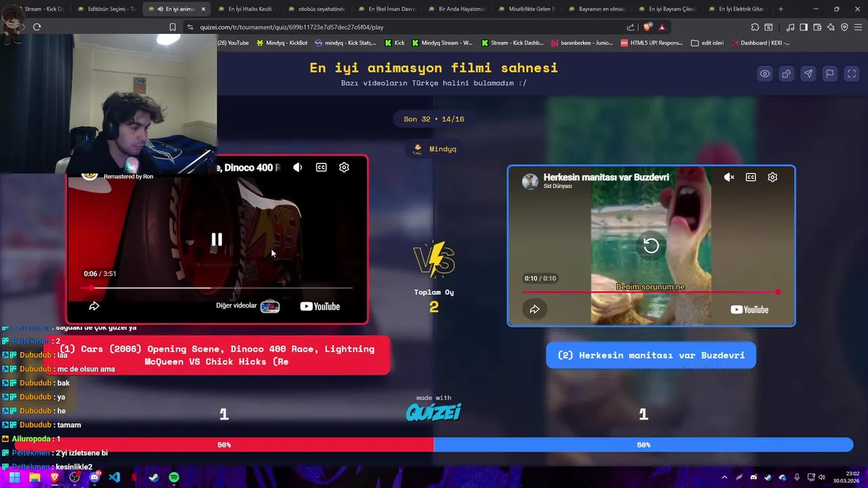Toggle captions on the Cars video
Image resolution: width=868 pixels, height=488 pixels.
point(321,167)
